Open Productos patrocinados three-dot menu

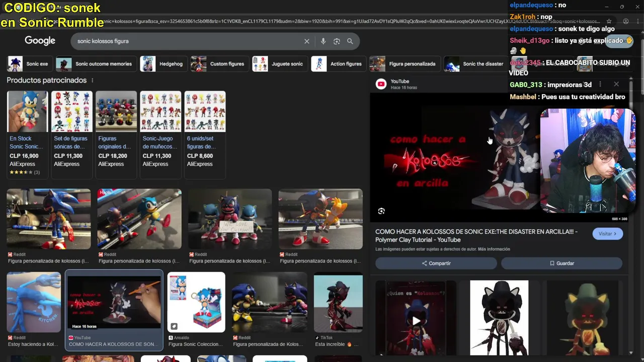point(92,80)
